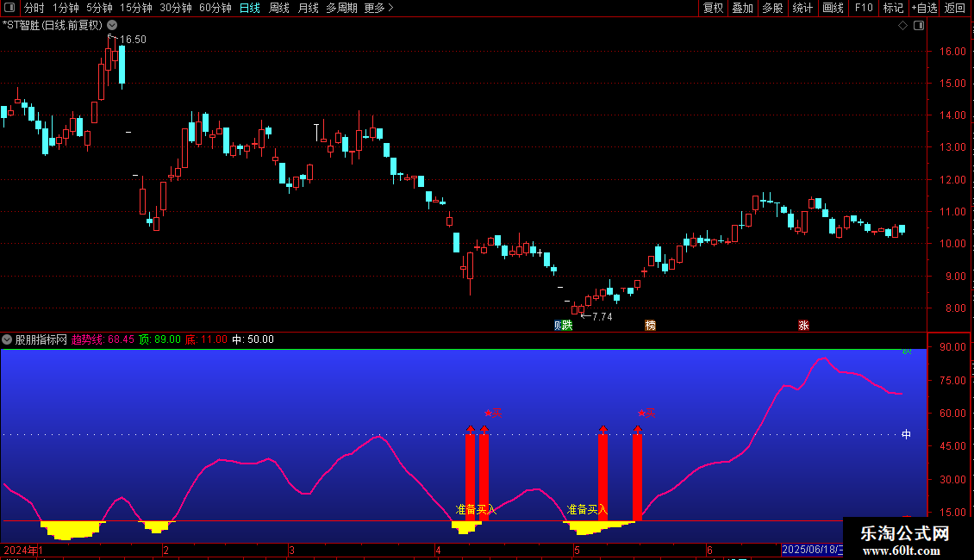Click the second ★买 buy signal
This screenshot has height=560, width=974.
(646, 413)
